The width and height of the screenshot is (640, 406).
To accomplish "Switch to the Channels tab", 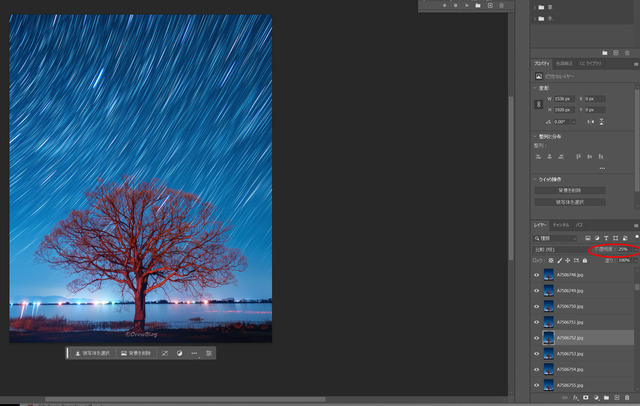I will point(560,225).
